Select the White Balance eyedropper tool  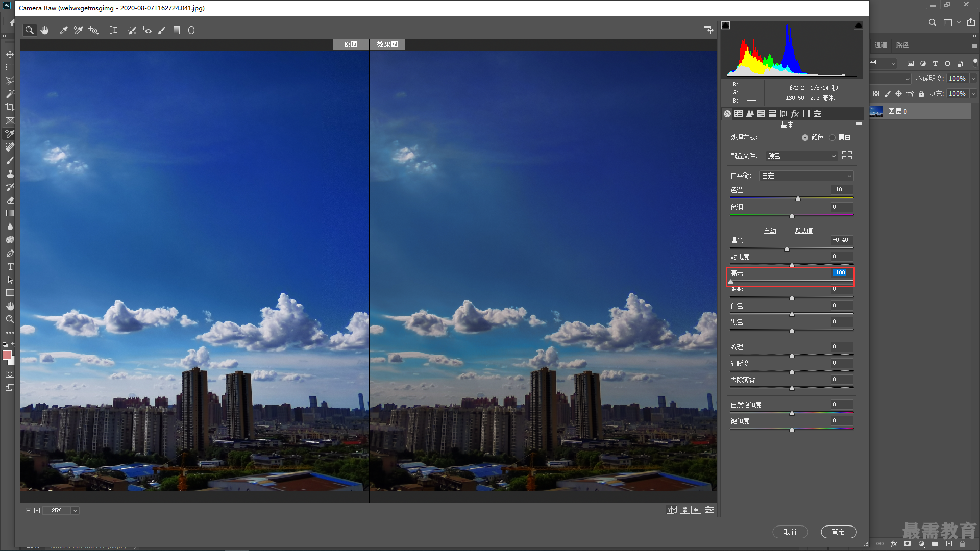click(64, 31)
